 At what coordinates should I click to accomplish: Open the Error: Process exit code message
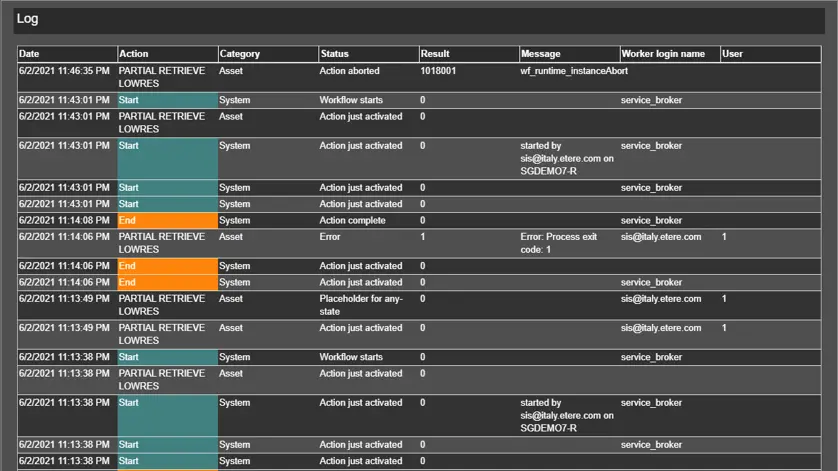pos(560,243)
